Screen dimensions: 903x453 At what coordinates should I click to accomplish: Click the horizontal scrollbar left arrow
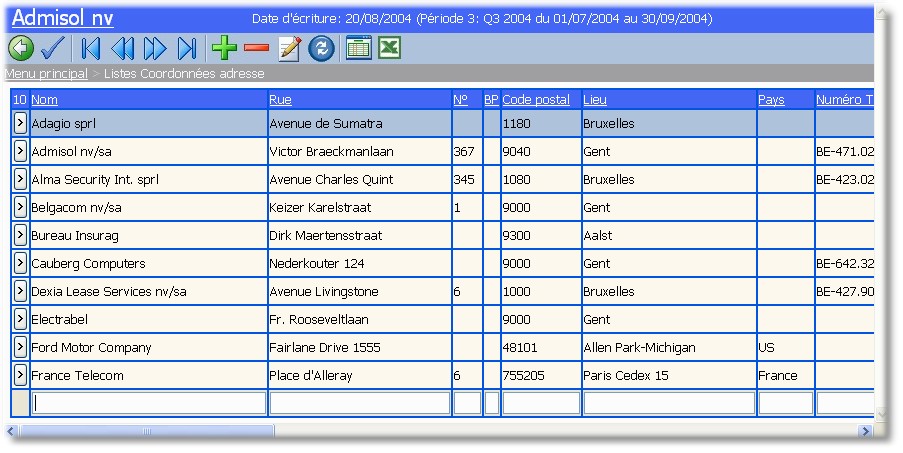tap(10, 431)
